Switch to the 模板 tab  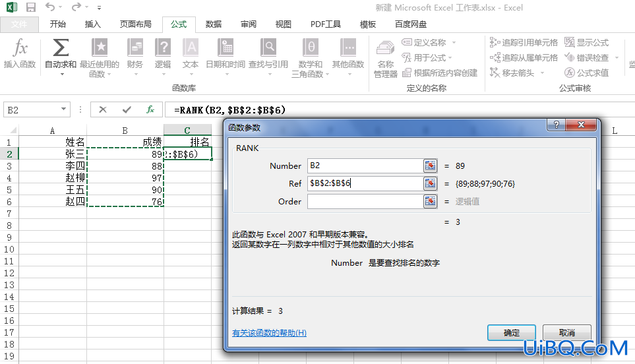click(368, 24)
